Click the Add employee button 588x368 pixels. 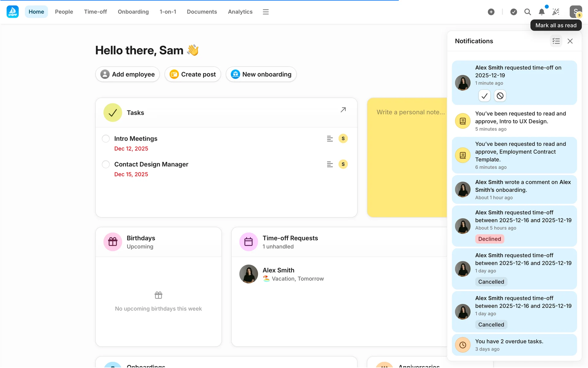point(127,74)
